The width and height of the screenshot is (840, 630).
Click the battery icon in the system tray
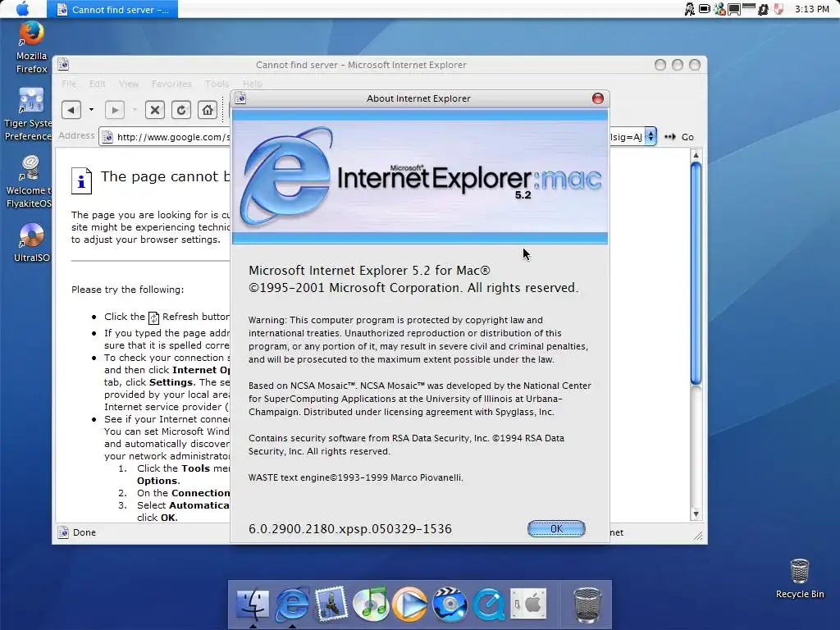click(705, 8)
